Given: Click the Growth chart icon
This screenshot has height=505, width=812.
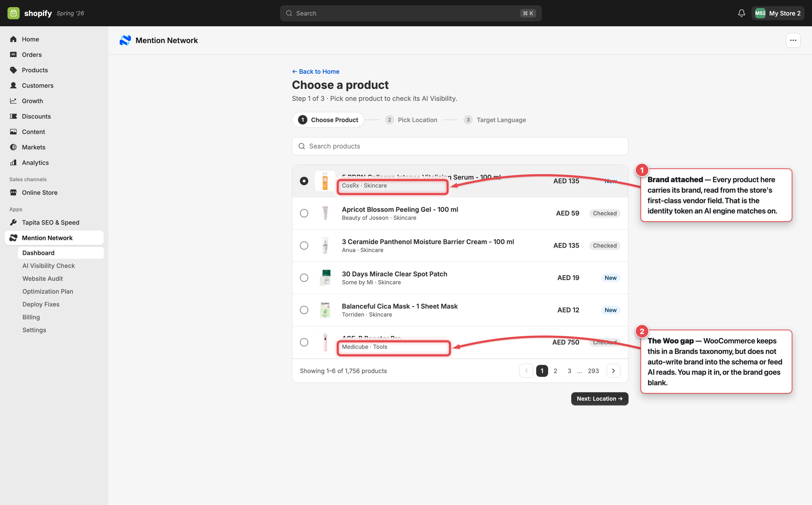Looking at the screenshot, I should pyautogui.click(x=13, y=101).
